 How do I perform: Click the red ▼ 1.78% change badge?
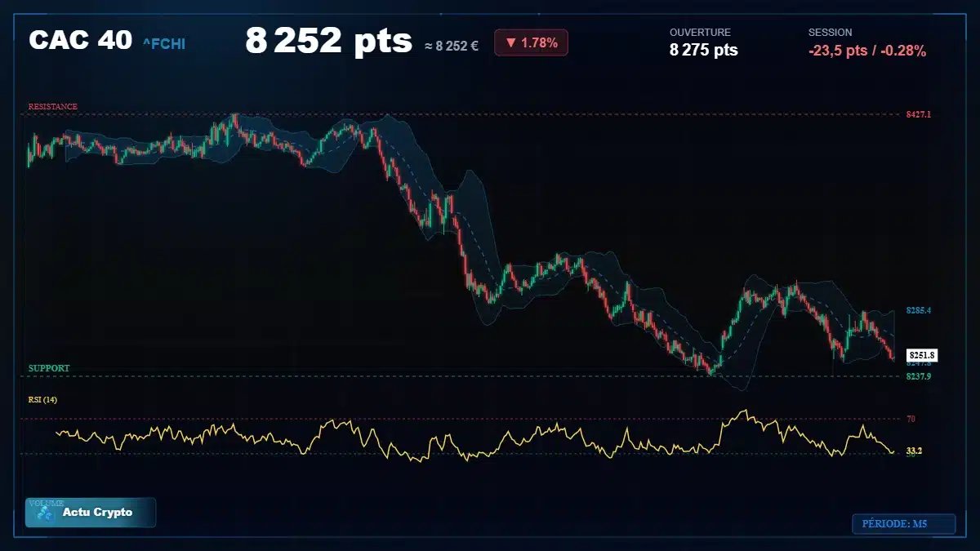[x=531, y=42]
